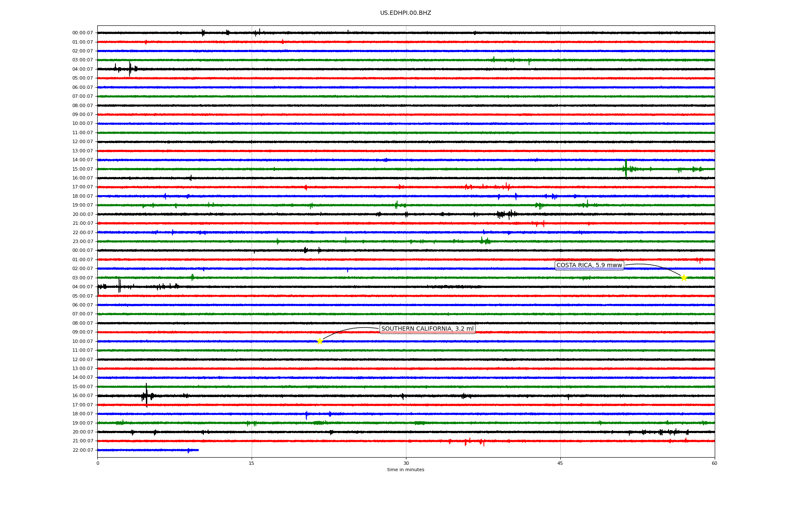812x508 pixels.
Task: Click the 60 tick on the x-axis
Action: tap(714, 463)
